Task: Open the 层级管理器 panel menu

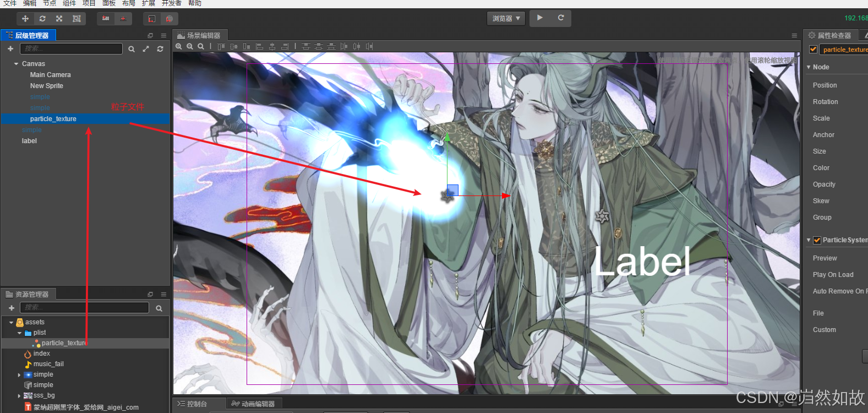Action: [x=163, y=36]
